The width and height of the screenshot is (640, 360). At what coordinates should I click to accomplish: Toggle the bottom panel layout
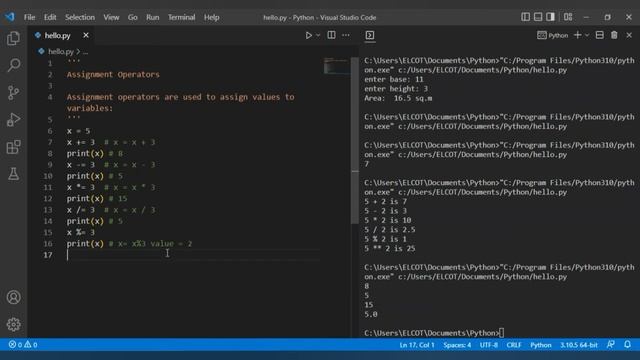click(538, 17)
